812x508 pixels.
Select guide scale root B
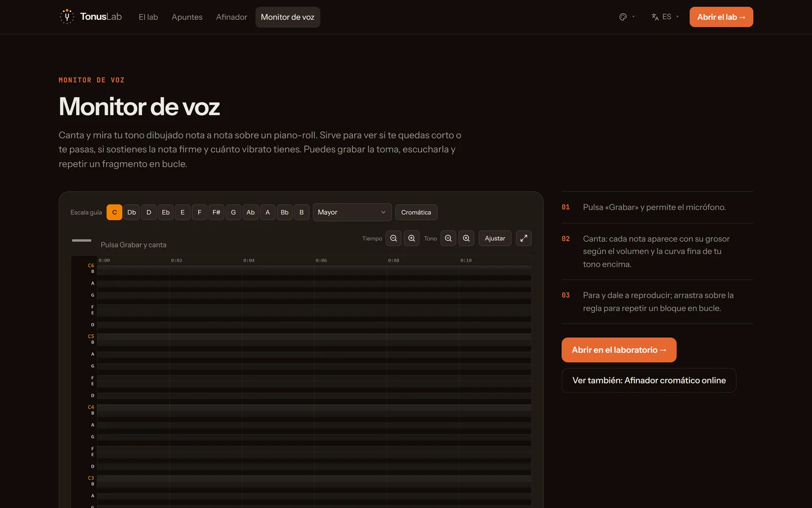(x=301, y=212)
